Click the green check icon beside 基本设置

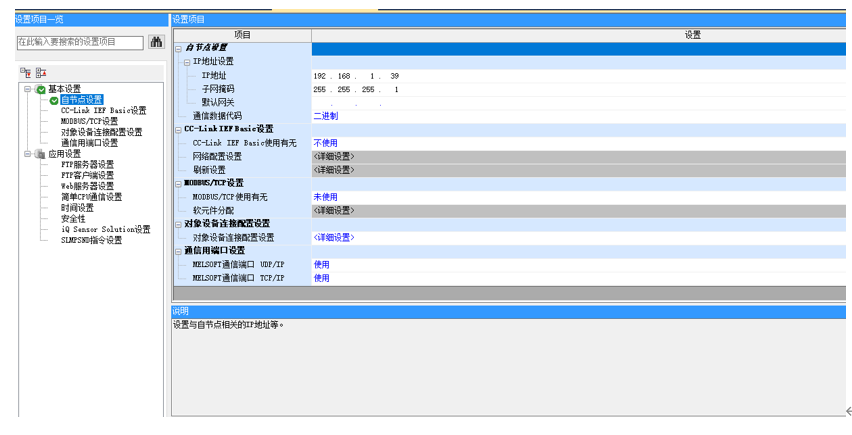pyautogui.click(x=41, y=89)
